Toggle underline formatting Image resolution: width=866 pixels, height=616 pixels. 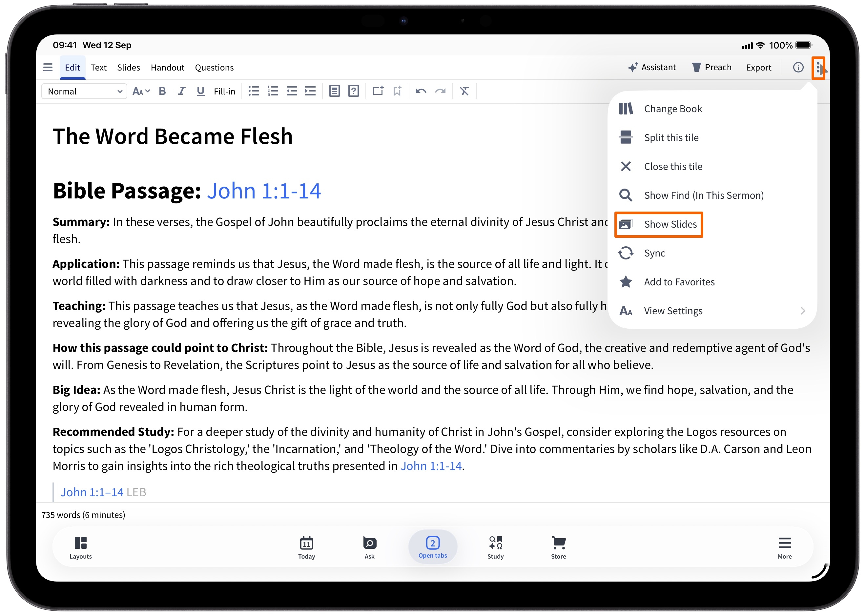tap(201, 91)
